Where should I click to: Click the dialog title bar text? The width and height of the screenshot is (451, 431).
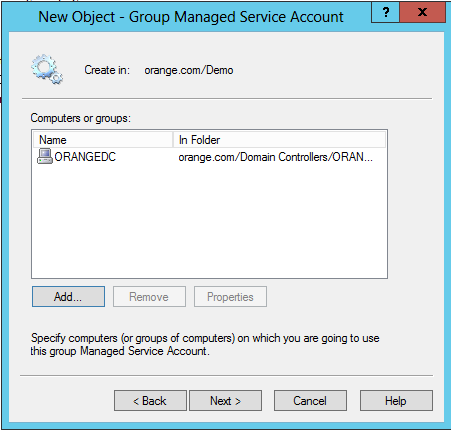coord(191,17)
